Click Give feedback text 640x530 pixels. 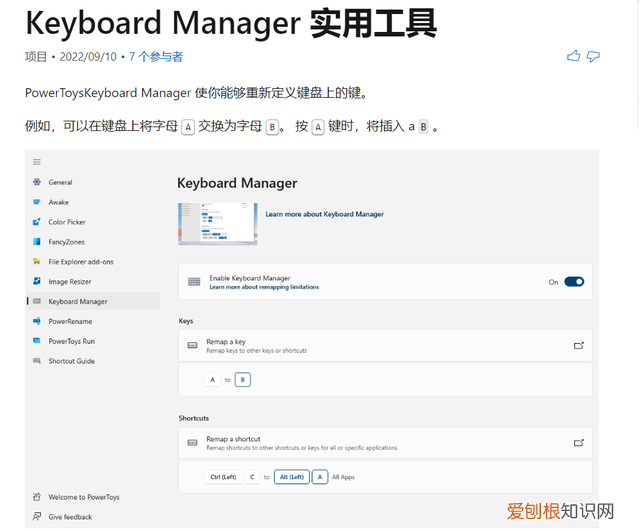point(70,517)
